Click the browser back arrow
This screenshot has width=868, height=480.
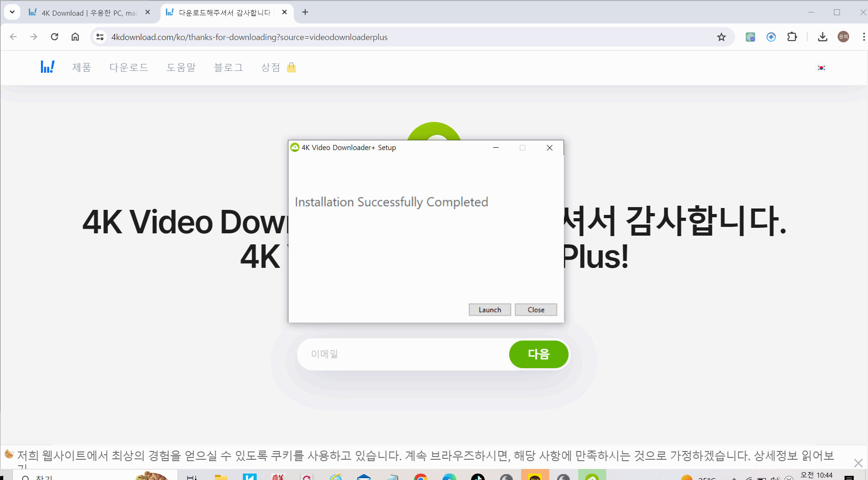13,37
